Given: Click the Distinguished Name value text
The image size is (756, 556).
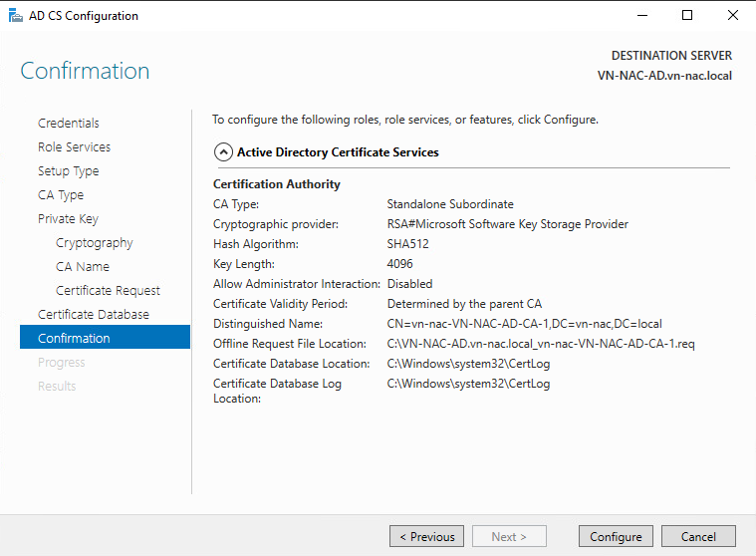Looking at the screenshot, I should coord(524,324).
